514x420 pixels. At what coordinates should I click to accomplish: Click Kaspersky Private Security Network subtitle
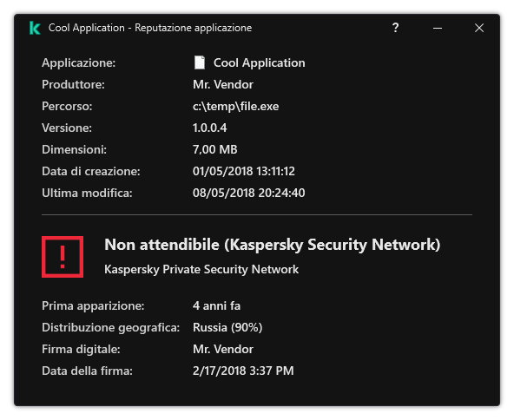(x=201, y=269)
